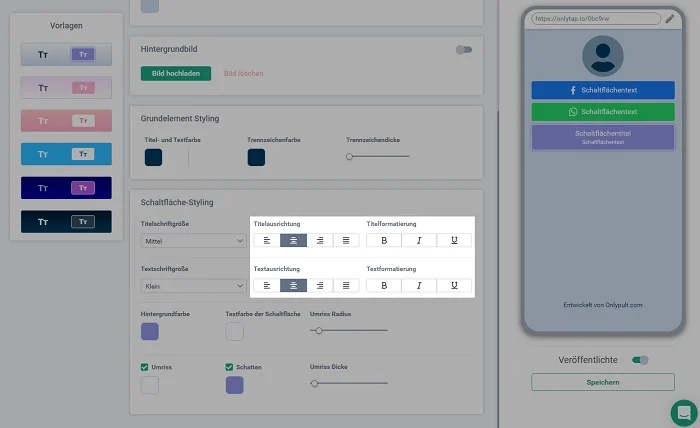This screenshot has width=700, height=428.
Task: Click the Bild hochladen button
Action: pyautogui.click(x=176, y=73)
